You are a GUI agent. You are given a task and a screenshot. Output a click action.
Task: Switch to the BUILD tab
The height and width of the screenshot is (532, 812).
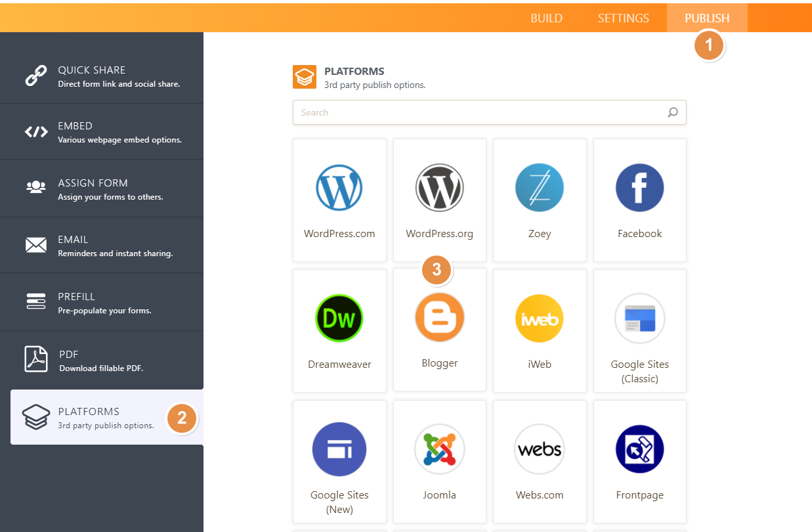point(546,18)
